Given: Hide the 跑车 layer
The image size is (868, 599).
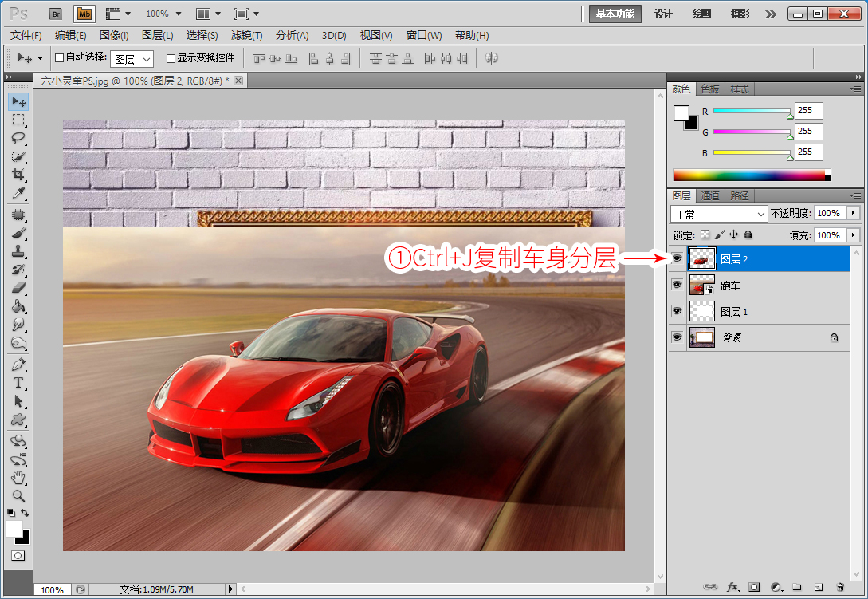Looking at the screenshot, I should pyautogui.click(x=677, y=285).
